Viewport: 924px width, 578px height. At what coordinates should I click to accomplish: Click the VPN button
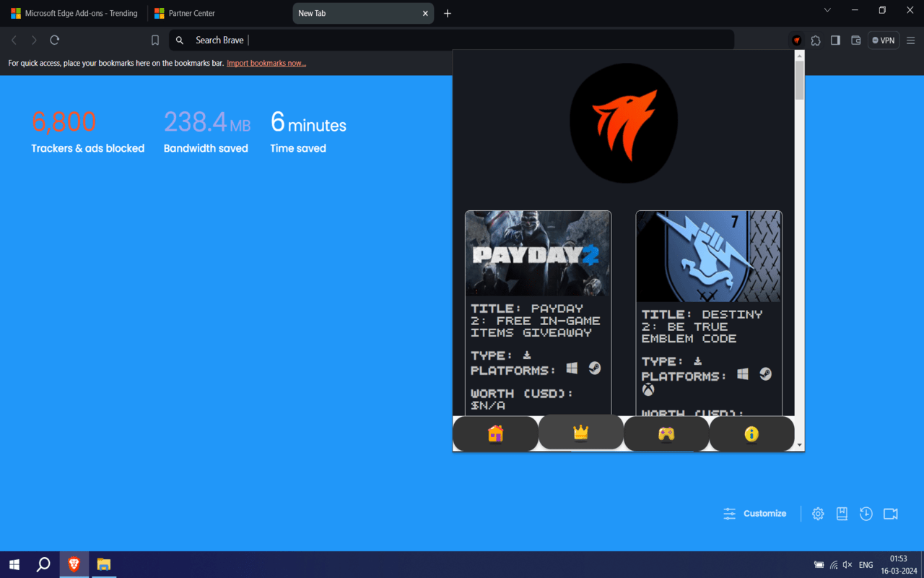(x=883, y=40)
